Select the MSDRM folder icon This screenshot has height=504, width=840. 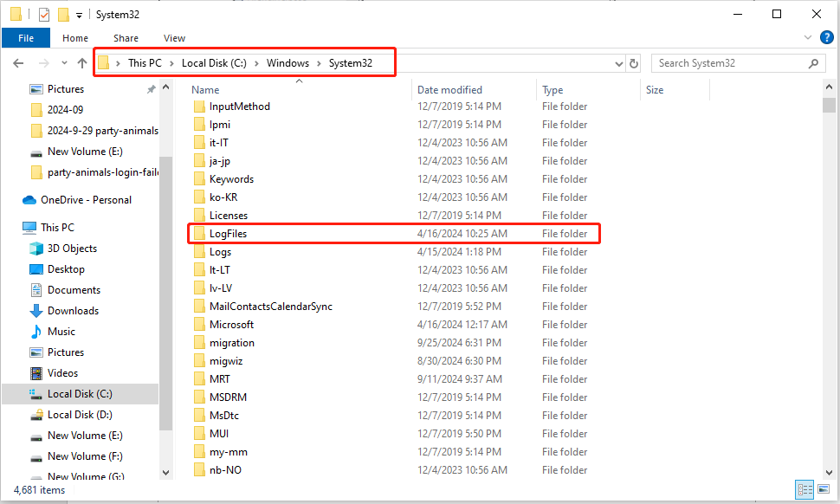(199, 397)
